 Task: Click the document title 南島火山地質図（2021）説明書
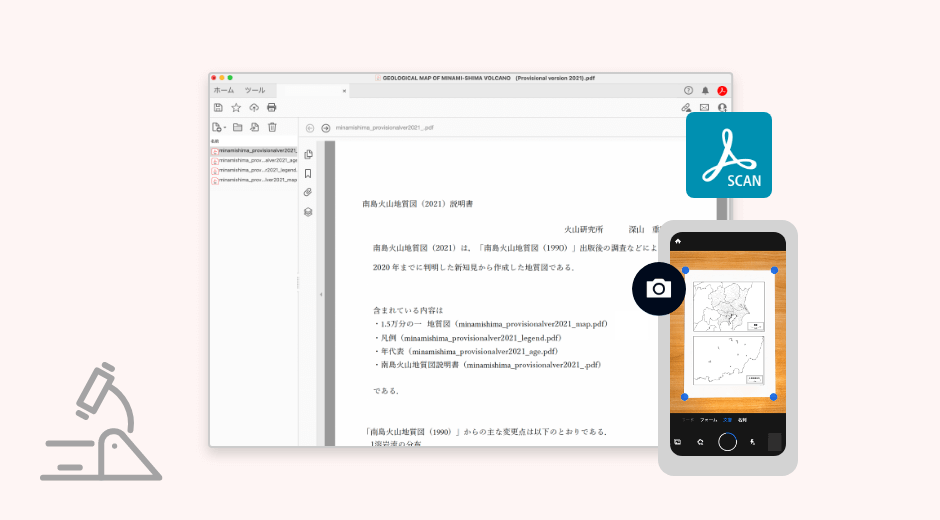[x=417, y=204]
